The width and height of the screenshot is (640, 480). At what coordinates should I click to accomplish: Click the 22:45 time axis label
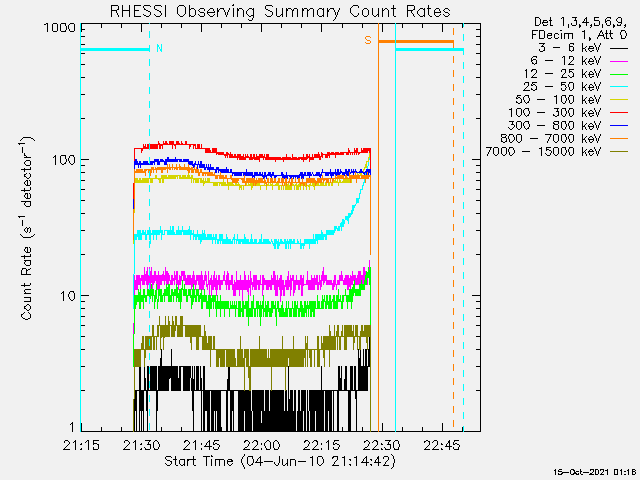(x=442, y=445)
